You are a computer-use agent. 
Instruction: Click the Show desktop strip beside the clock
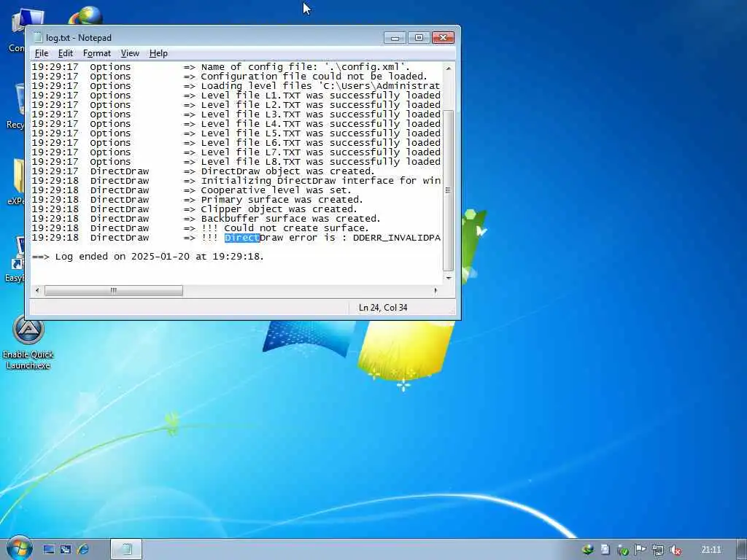tap(741, 550)
